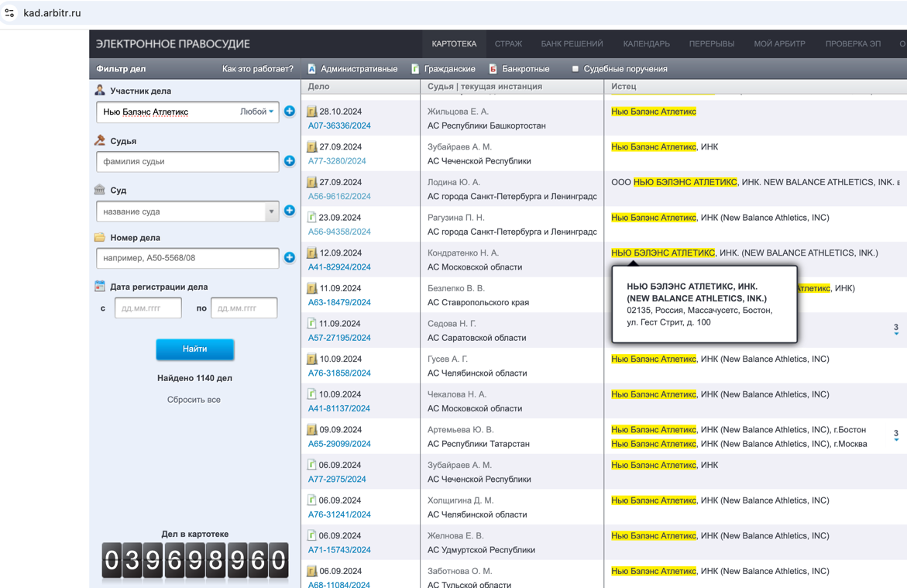
Task: Open the court name dropdown arrow
Action: tap(271, 211)
